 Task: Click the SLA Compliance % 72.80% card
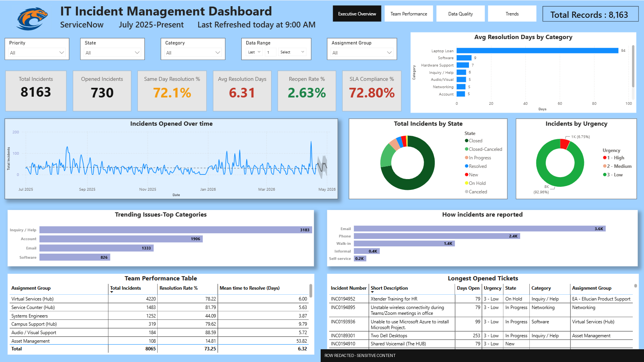coord(372,91)
